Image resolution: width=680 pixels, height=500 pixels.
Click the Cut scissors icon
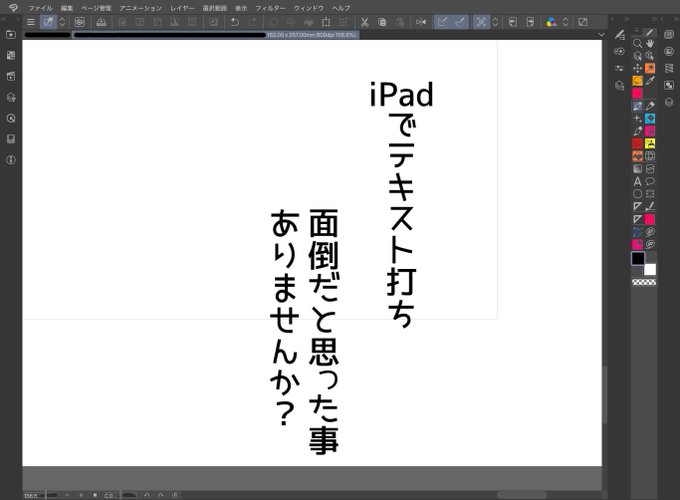coord(365,22)
